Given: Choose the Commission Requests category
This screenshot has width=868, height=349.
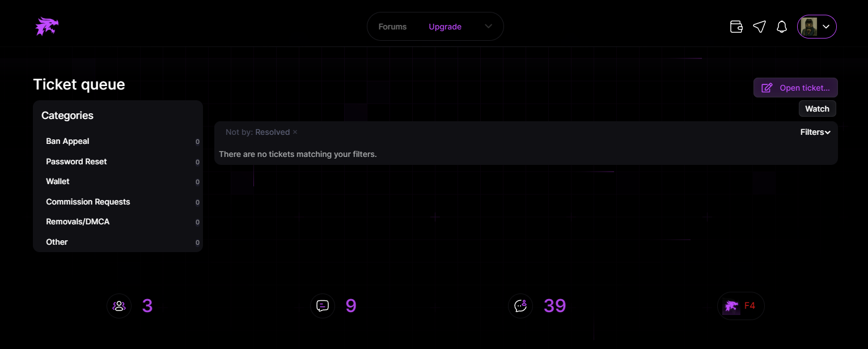Looking at the screenshot, I should point(88,202).
